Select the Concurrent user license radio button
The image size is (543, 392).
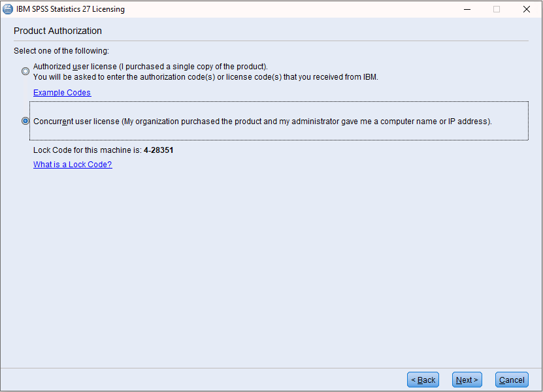click(25, 121)
